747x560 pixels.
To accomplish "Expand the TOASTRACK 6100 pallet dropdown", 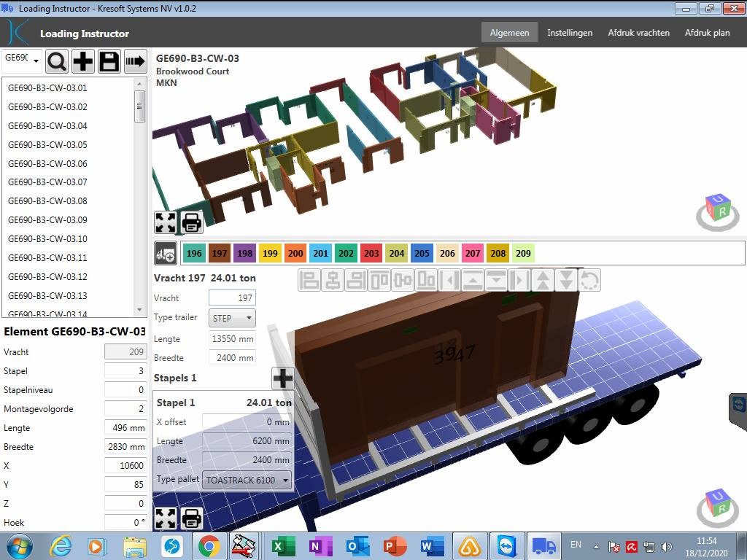I will (247, 480).
